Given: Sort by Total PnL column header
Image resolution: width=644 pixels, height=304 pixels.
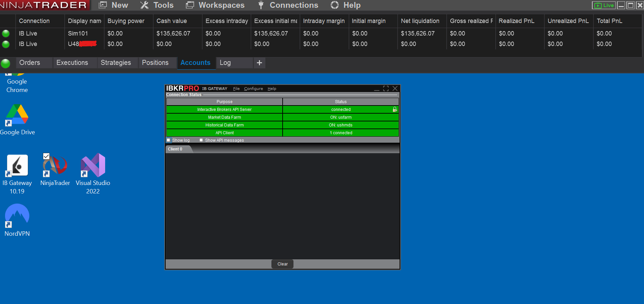Looking at the screenshot, I should point(617,21).
